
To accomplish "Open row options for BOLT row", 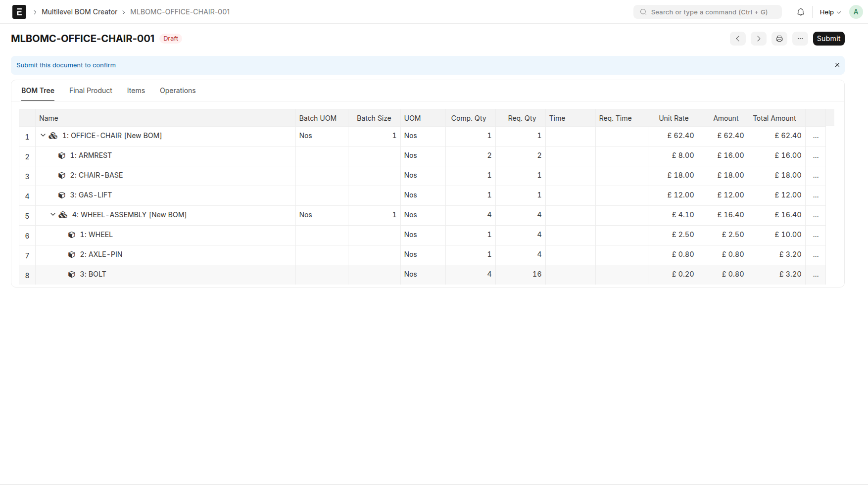I will tap(816, 275).
